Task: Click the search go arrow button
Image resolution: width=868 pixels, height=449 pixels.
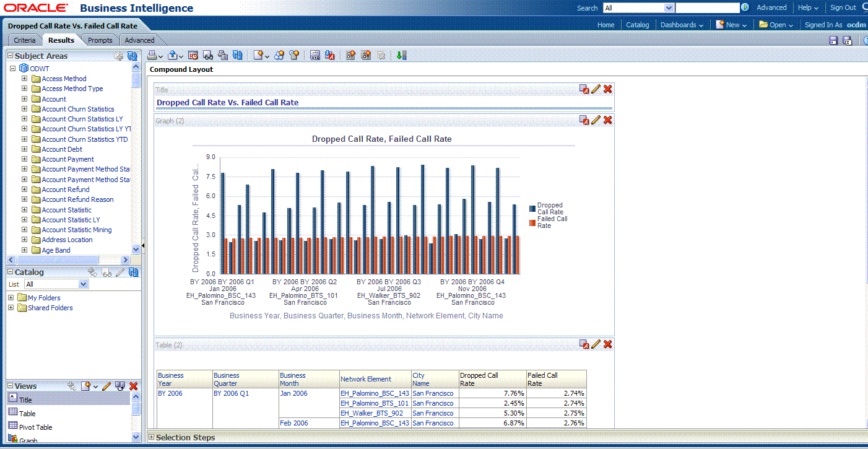Action: tap(745, 8)
